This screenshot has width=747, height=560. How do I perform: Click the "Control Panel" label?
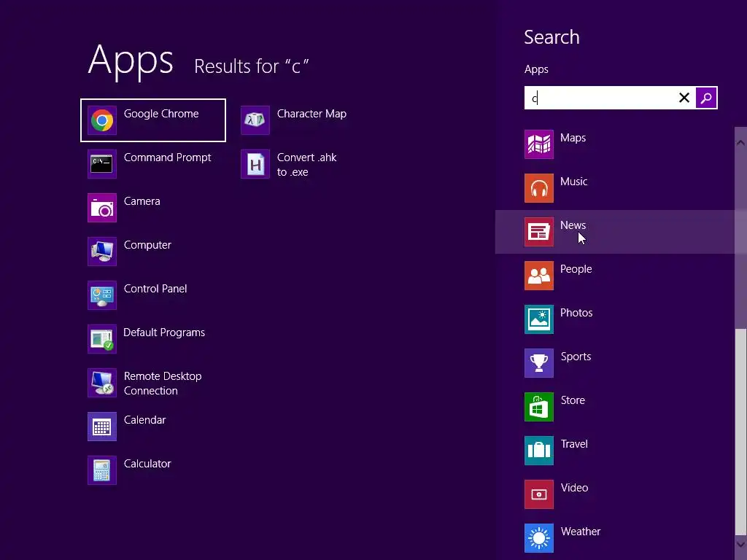point(155,289)
